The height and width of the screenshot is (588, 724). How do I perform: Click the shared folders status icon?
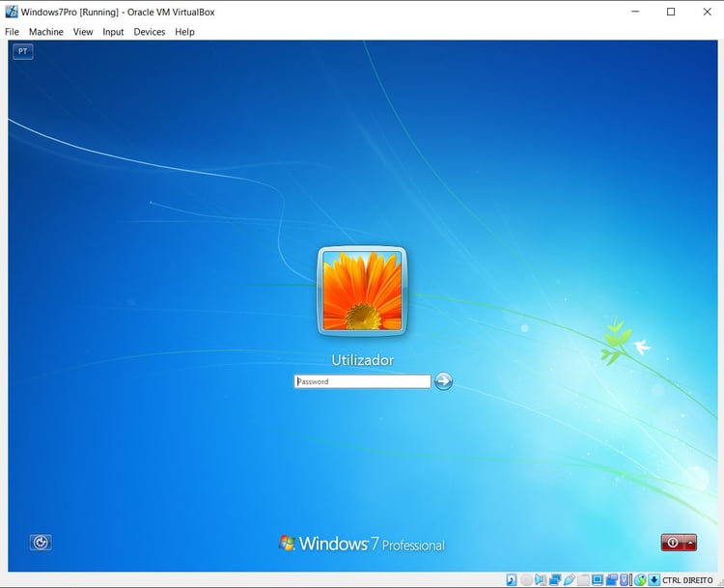click(583, 579)
